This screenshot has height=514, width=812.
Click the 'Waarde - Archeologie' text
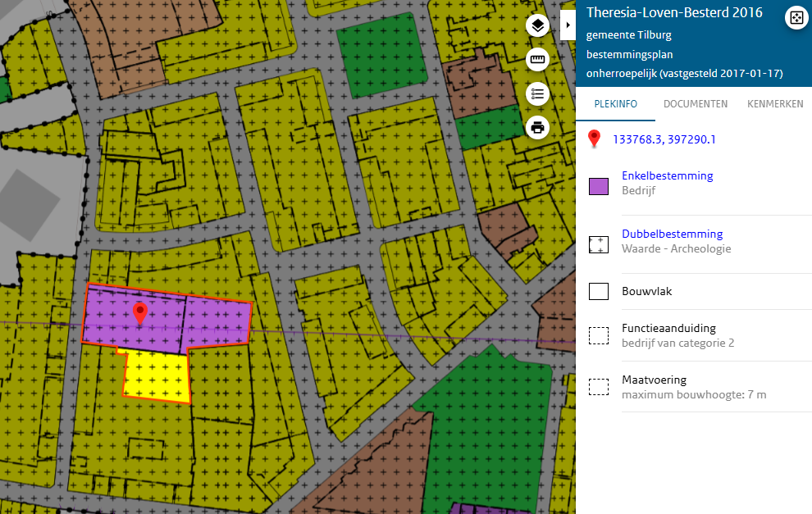pyautogui.click(x=677, y=248)
